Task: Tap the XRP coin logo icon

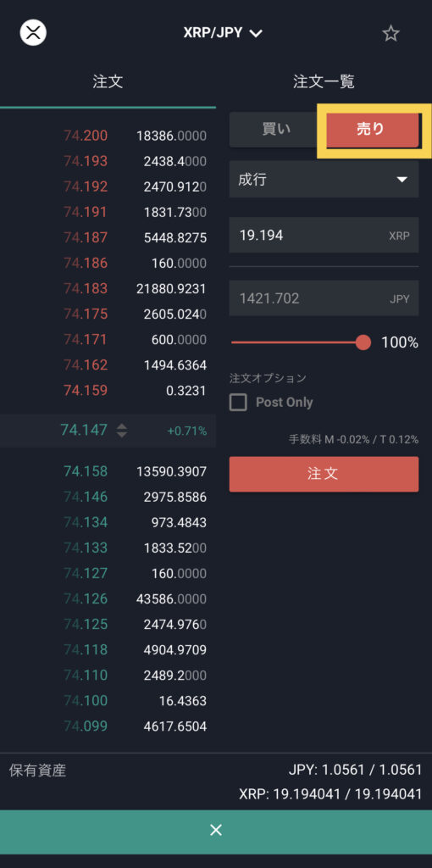Action: tap(33, 33)
